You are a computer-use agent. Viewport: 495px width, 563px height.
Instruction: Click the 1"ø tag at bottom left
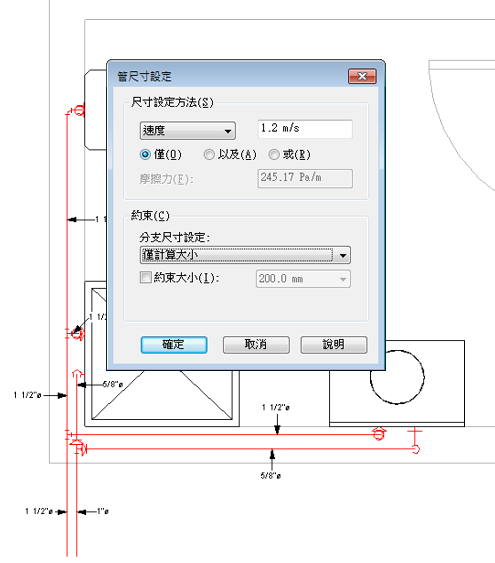103,511
